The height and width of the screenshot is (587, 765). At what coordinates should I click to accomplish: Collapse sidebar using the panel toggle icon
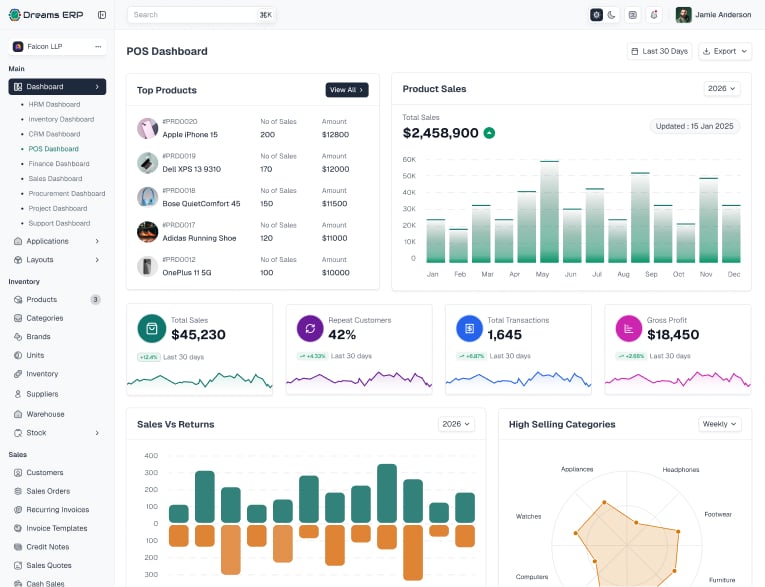[x=102, y=15]
